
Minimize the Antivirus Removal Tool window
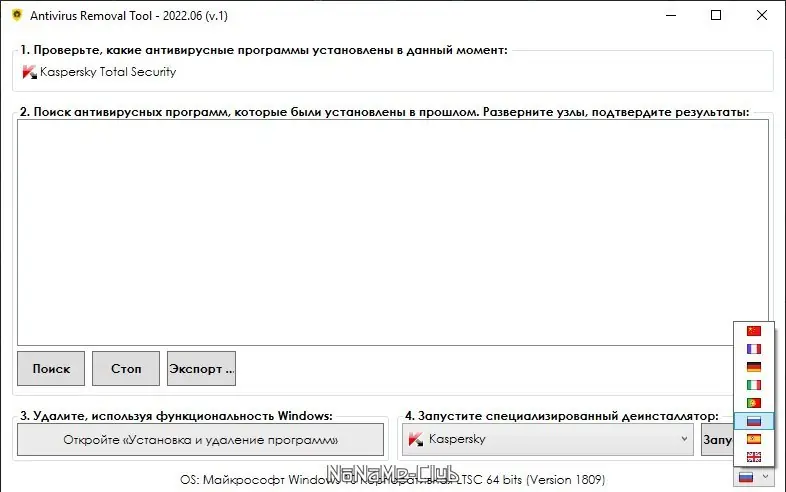(x=671, y=16)
